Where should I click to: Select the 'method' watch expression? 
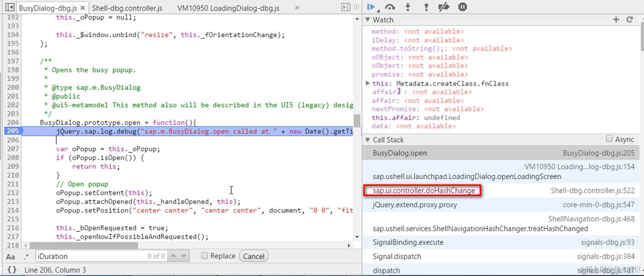(417, 31)
